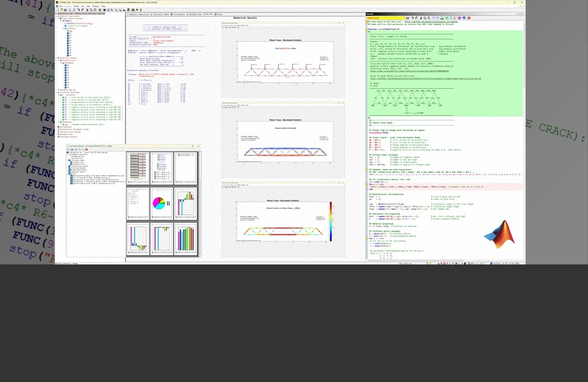This screenshot has width=588, height=382.
Task: Open the View menu
Action: (88, 6)
